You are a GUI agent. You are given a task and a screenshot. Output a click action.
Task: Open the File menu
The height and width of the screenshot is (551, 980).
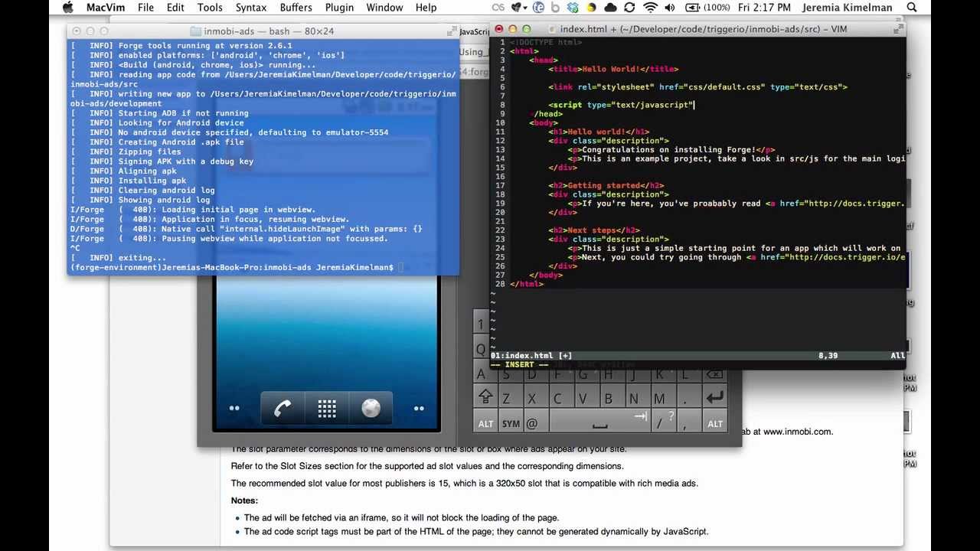point(145,8)
